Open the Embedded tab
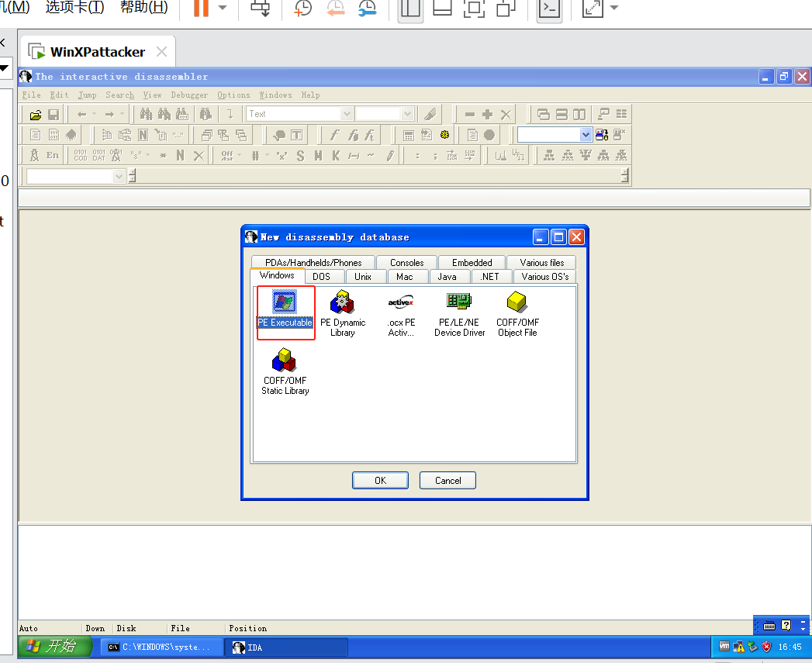812x663 pixels. coord(472,263)
